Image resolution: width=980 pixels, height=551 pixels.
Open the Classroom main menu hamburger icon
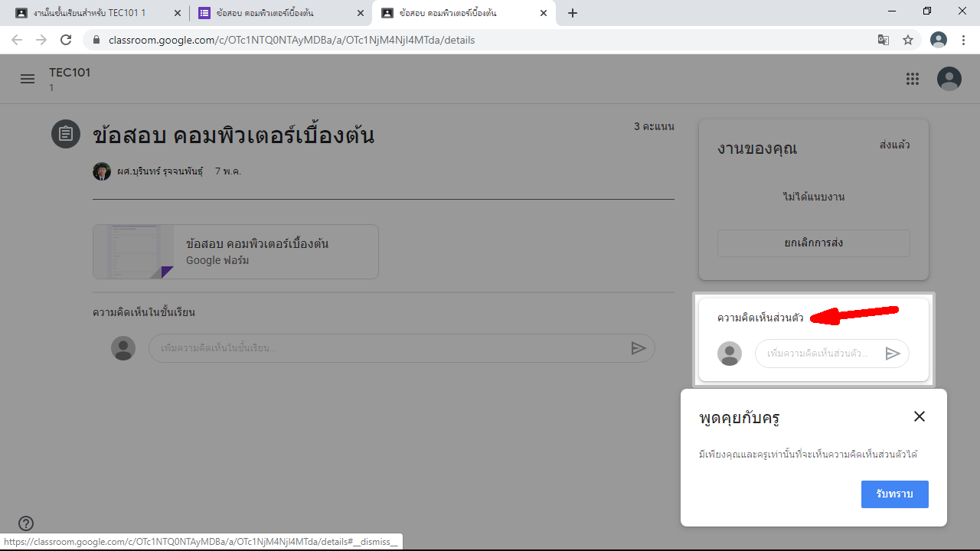[x=28, y=79]
